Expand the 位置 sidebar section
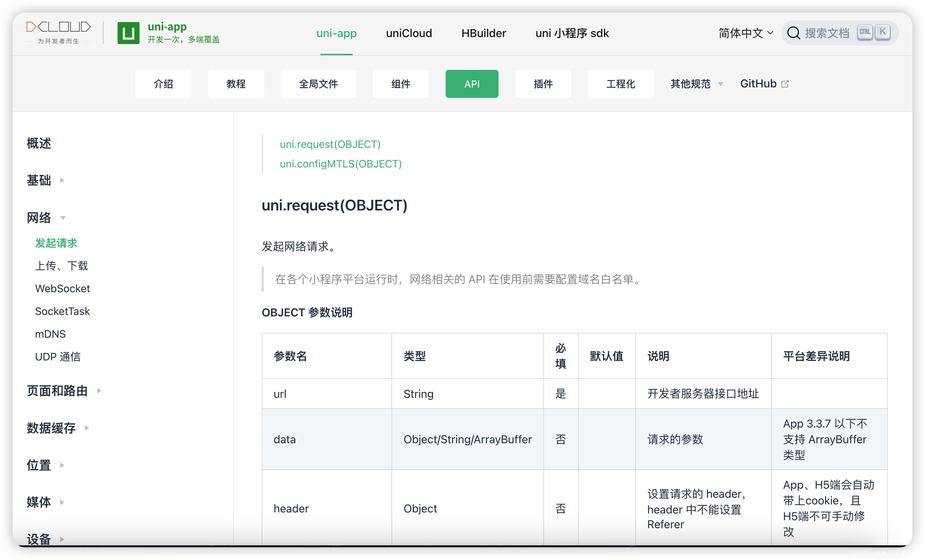Viewport: 925px width, 560px height. [x=62, y=465]
